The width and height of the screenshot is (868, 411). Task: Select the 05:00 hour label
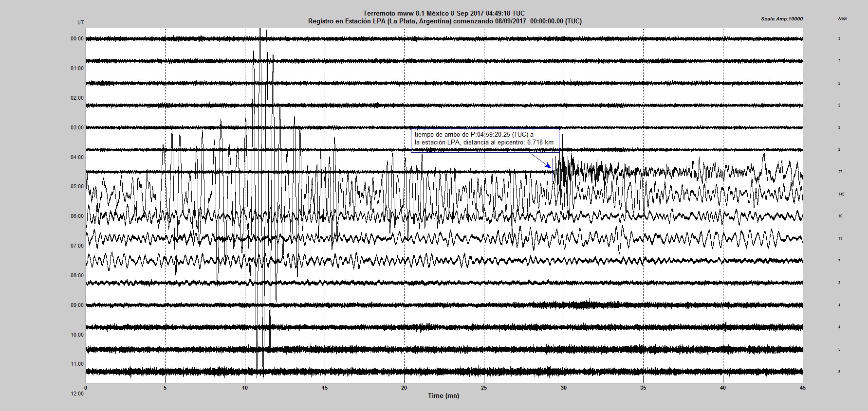pos(77,187)
